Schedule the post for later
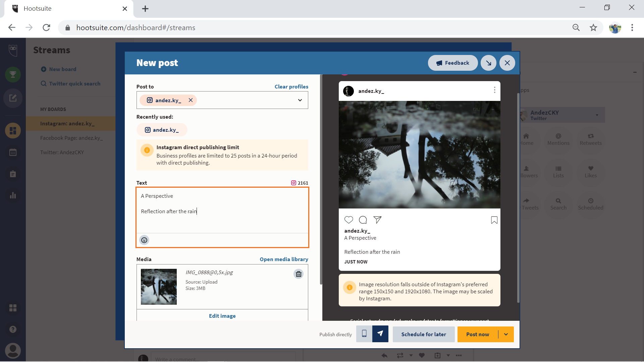This screenshot has height=362, width=644. coord(423,334)
